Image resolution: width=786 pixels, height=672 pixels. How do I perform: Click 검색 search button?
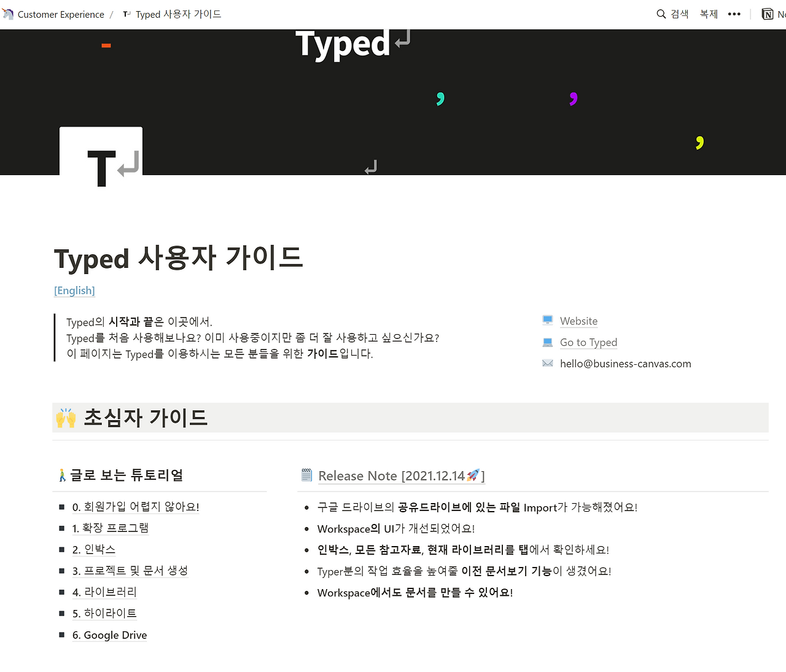click(x=673, y=14)
